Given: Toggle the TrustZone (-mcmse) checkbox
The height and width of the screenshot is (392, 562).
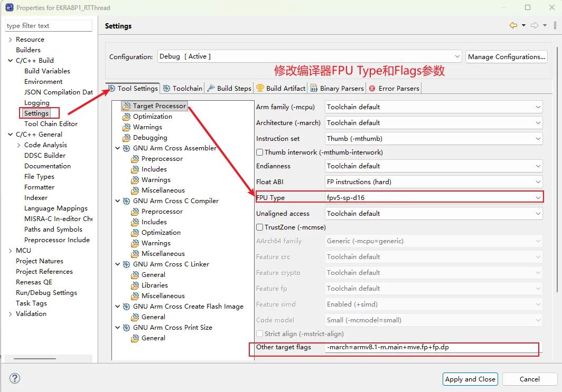Looking at the screenshot, I should (x=259, y=227).
